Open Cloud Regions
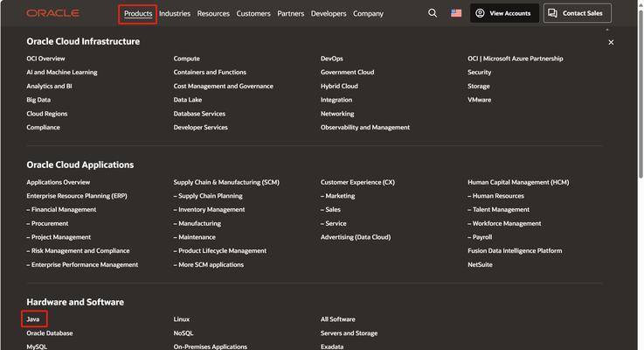This screenshot has width=644, height=350. point(47,114)
